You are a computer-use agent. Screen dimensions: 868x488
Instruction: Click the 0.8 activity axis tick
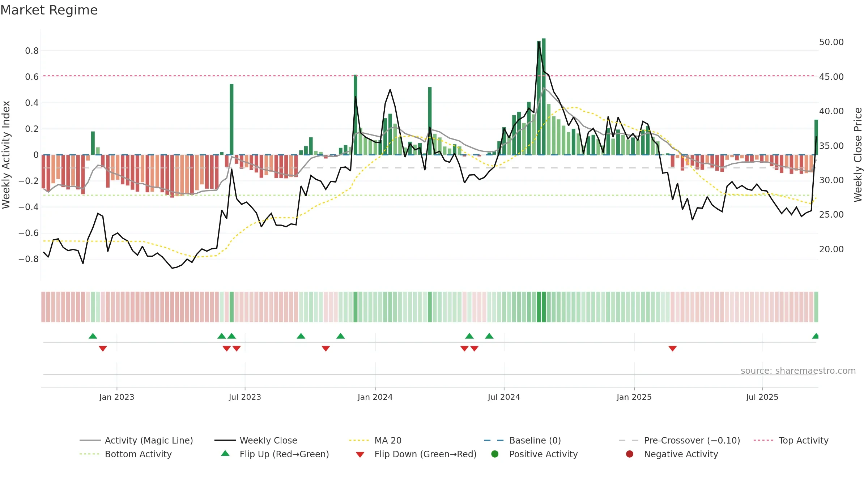[32, 51]
